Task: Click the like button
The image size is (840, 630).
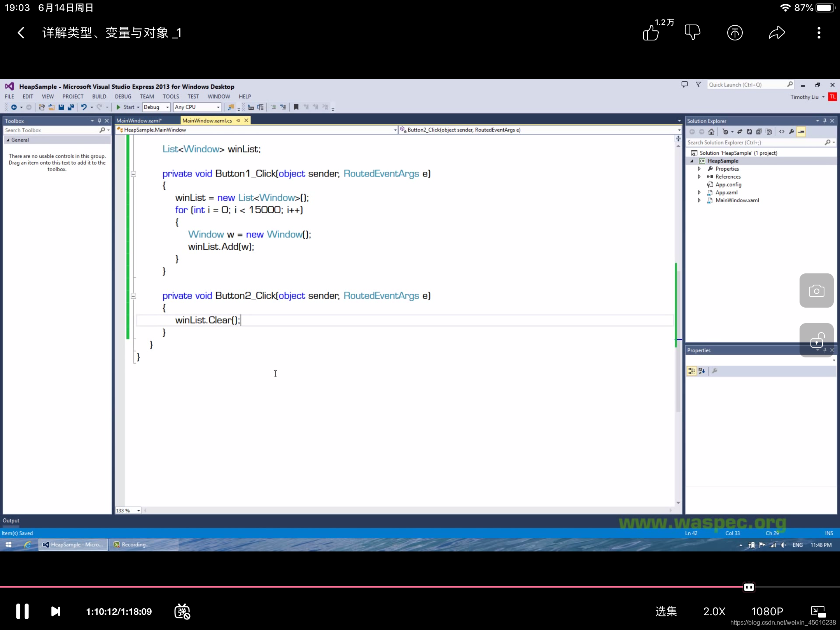Action: click(x=651, y=32)
